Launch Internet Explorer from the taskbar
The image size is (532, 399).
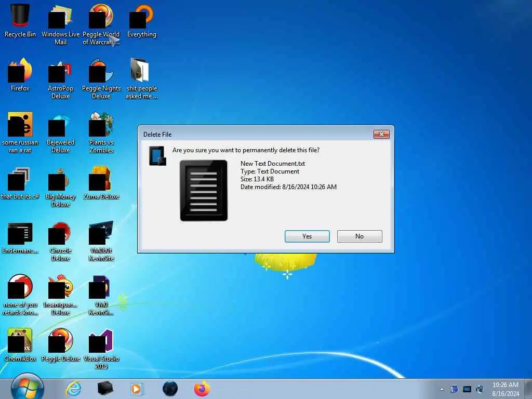[74, 389]
